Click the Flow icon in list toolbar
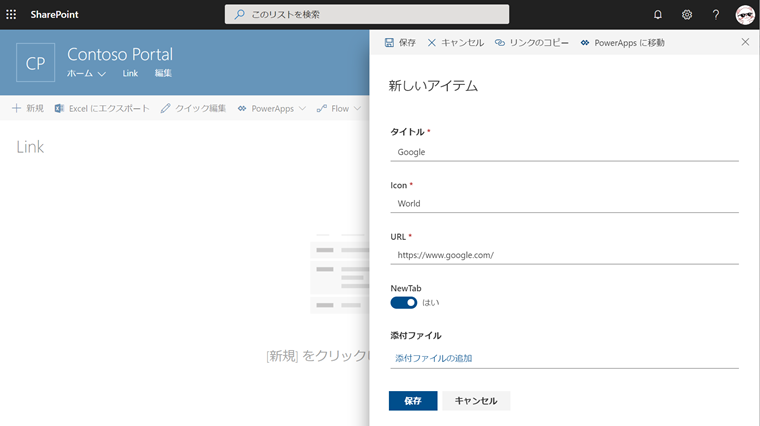760x426 pixels. click(x=321, y=108)
